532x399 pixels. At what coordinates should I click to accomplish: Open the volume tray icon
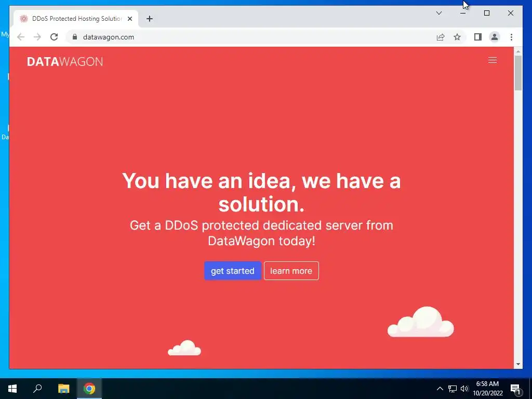464,389
